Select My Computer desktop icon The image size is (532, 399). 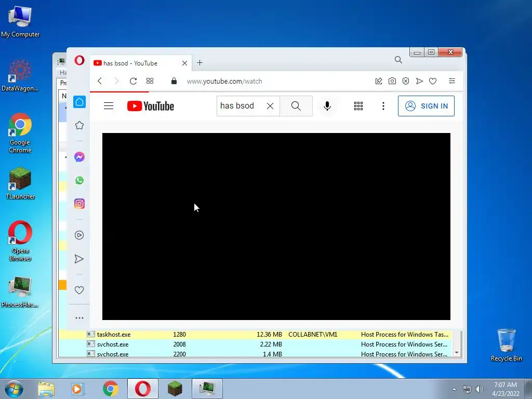click(x=20, y=21)
